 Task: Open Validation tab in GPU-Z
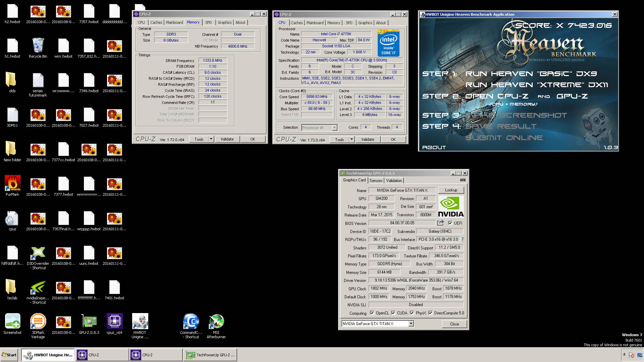(x=394, y=180)
